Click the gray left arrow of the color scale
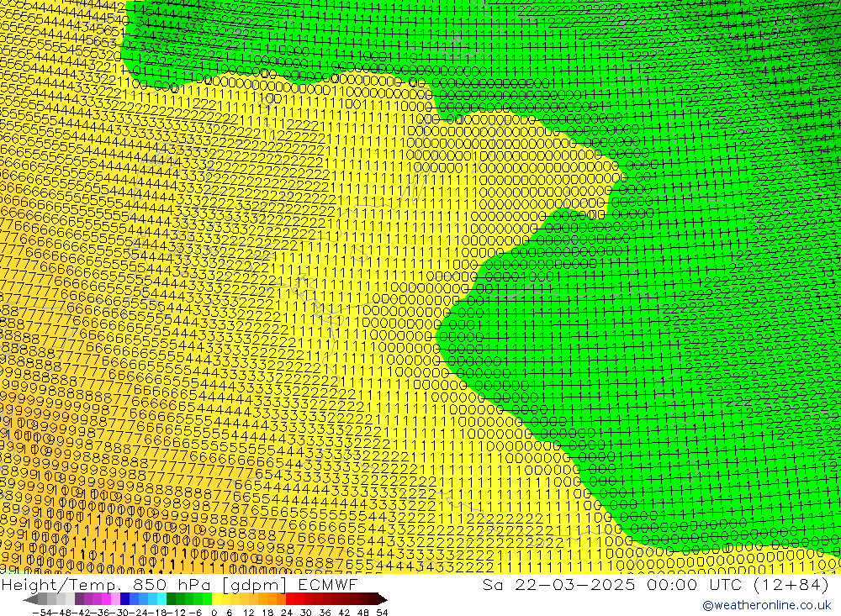841x616 pixels. pyautogui.click(x=30, y=599)
